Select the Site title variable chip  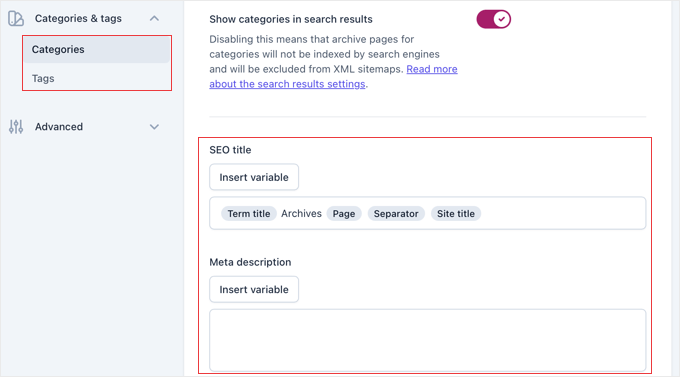pos(456,213)
